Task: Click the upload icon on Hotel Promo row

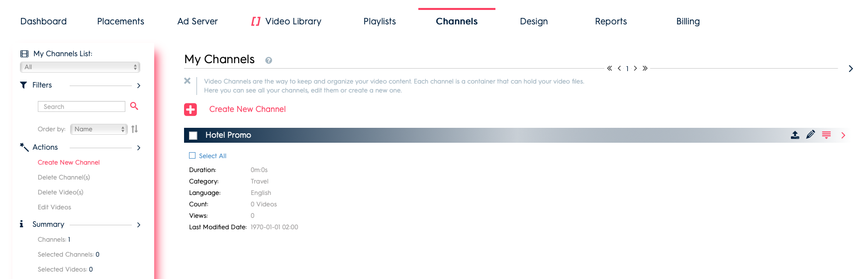Action: pyautogui.click(x=795, y=135)
